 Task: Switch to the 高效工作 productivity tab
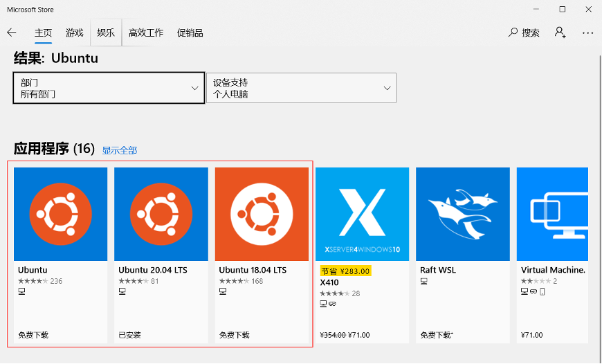[146, 33]
